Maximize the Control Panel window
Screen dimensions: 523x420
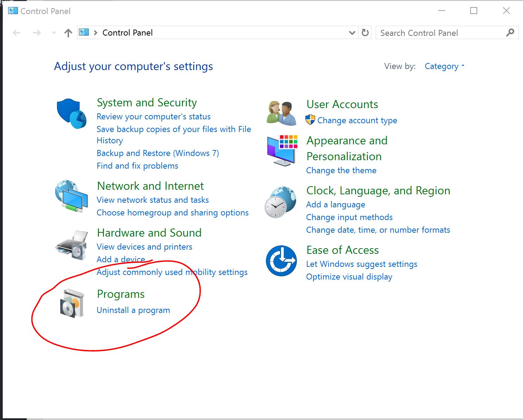[x=474, y=11]
